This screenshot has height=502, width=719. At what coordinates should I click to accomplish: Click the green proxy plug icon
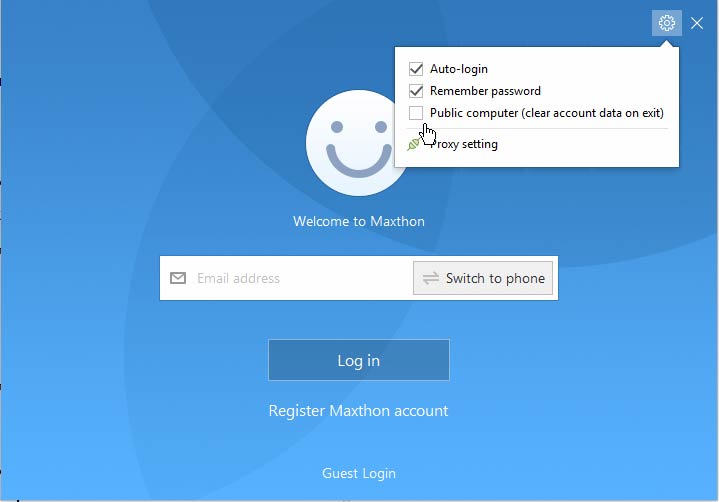point(413,144)
